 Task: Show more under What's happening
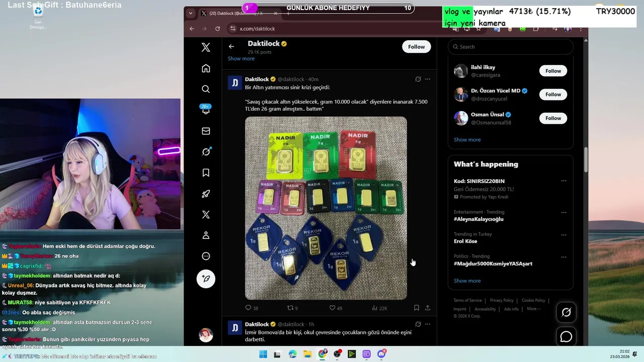click(x=467, y=281)
